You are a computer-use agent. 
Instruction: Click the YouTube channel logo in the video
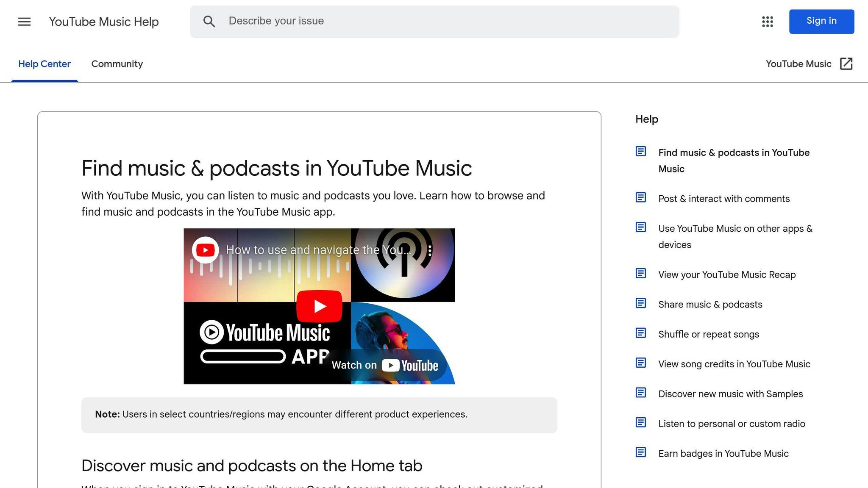click(205, 250)
